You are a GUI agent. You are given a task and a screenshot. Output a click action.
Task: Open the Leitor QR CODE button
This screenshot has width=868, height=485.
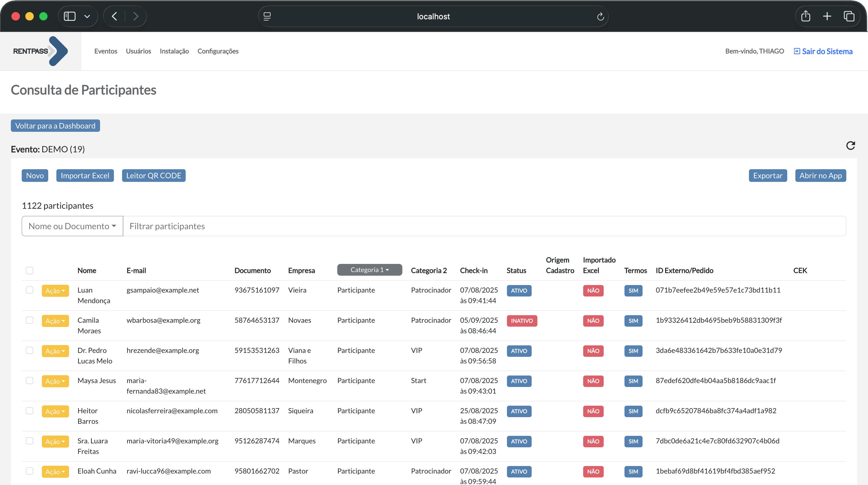[154, 175]
